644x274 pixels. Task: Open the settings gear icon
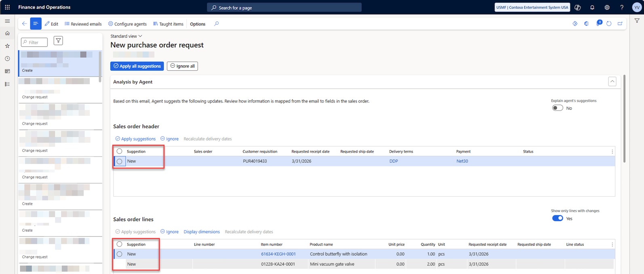pyautogui.click(x=607, y=7)
